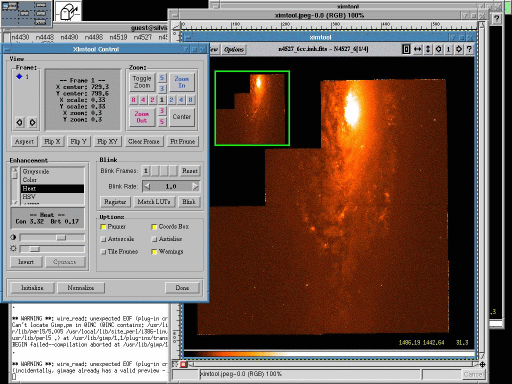
Task: Go to previous frame with left diamond arrow
Action: pos(20,122)
